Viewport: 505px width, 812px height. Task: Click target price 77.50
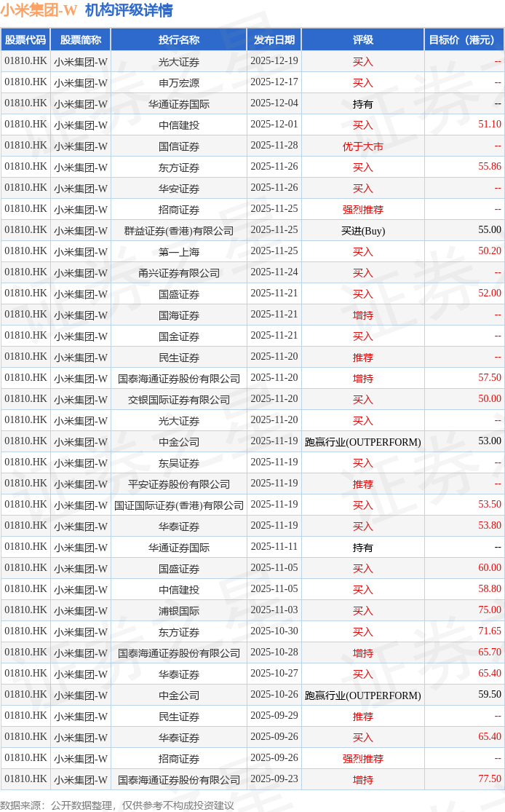(490, 779)
